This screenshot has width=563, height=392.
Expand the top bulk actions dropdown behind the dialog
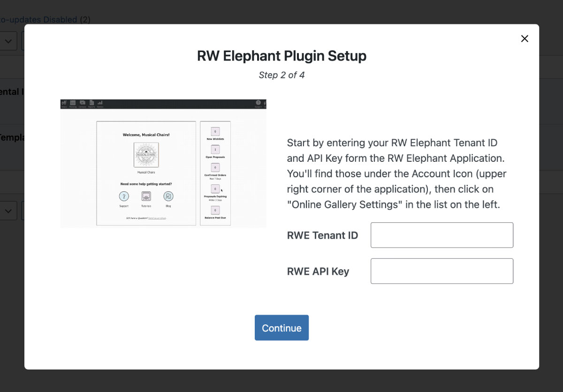click(x=8, y=41)
